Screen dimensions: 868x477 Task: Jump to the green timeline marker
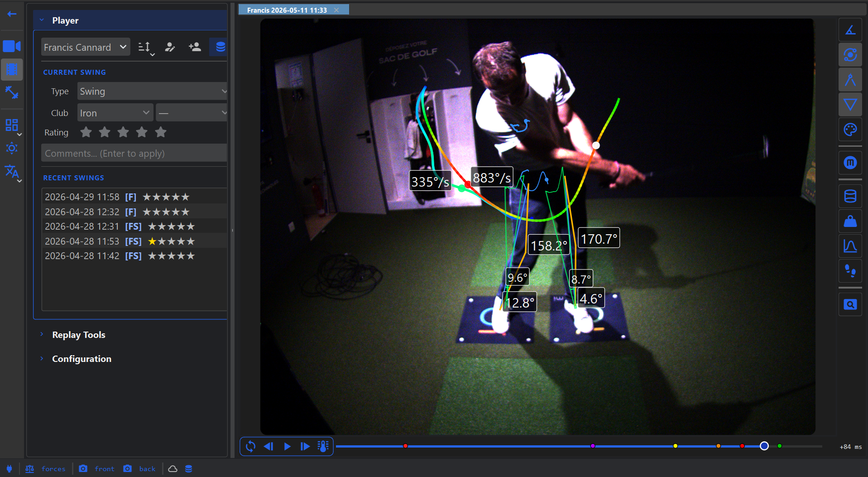click(x=779, y=446)
